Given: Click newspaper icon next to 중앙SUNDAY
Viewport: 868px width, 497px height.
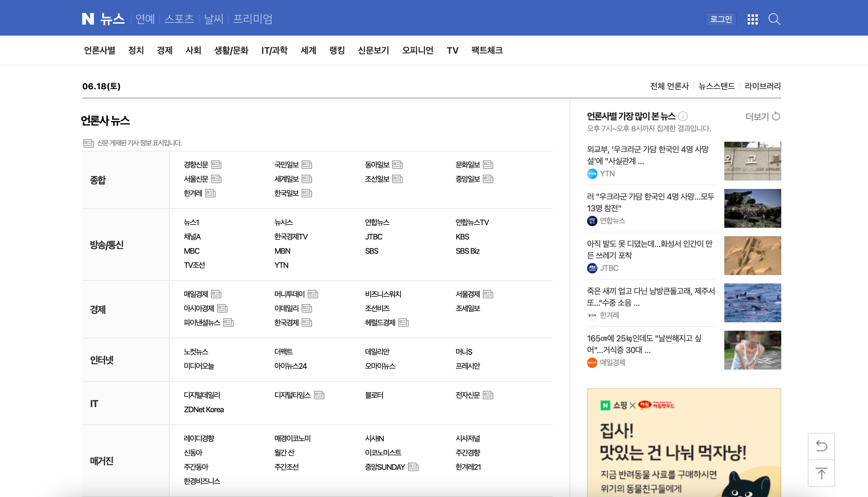Looking at the screenshot, I should (413, 467).
